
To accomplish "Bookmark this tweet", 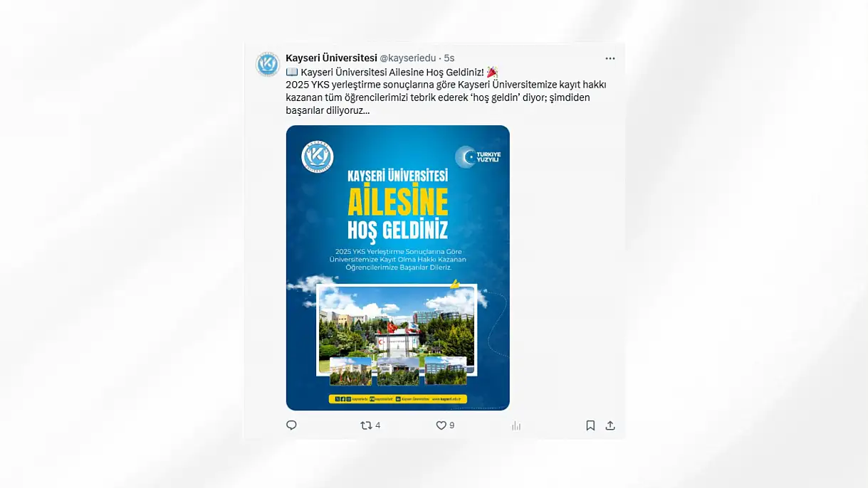I will pos(590,425).
